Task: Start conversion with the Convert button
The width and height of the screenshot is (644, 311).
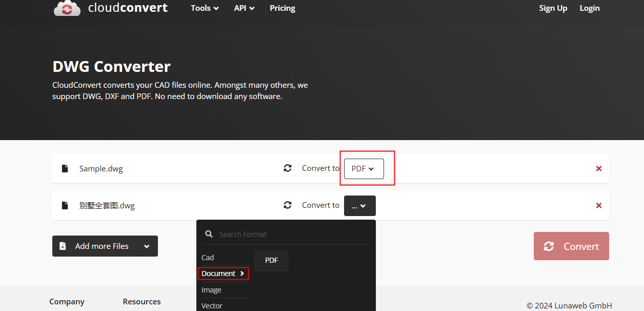Action: [571, 246]
